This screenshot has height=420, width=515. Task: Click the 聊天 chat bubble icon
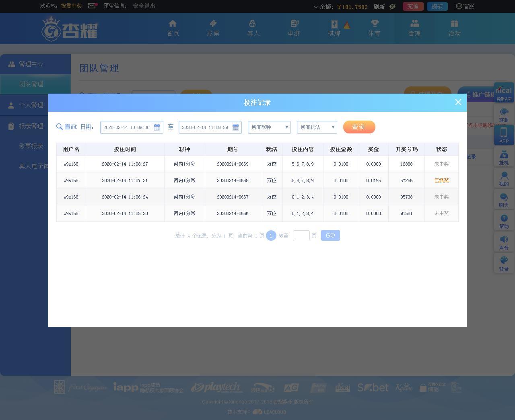click(504, 197)
